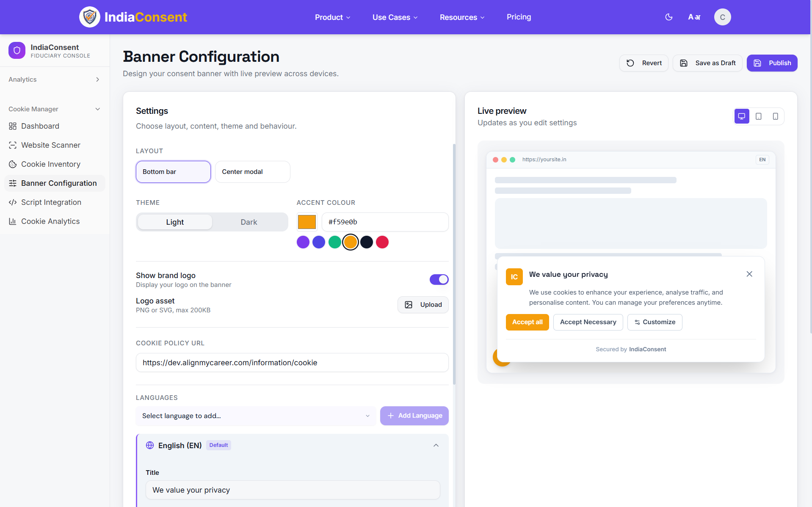Select the Center modal layout option
This screenshot has height=507, width=812.
click(253, 172)
